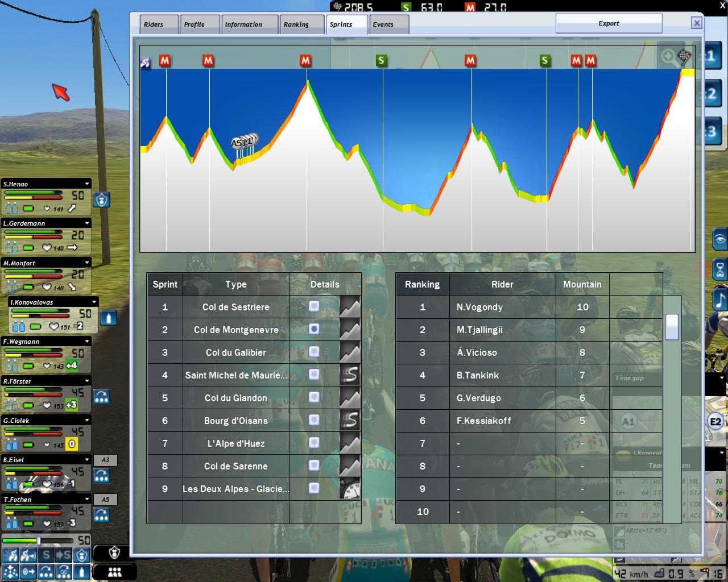Open the S.Henao rider dropdown arrow
Image resolution: width=728 pixels, height=582 pixels.
pos(87,184)
